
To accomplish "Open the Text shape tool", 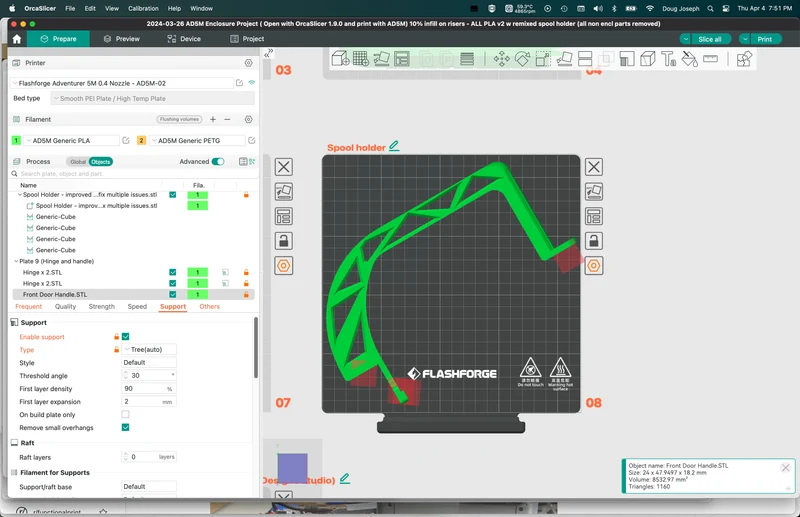I will coord(668,59).
